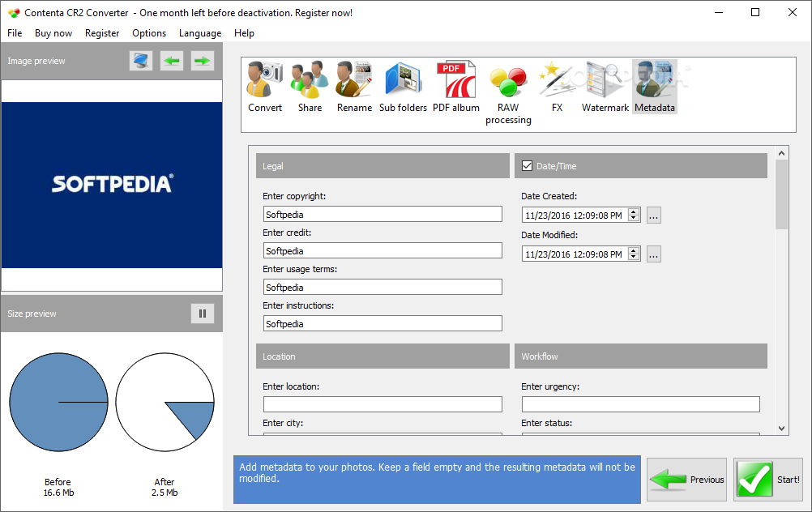Click the Workflow section header
812x512 pixels.
tap(640, 356)
